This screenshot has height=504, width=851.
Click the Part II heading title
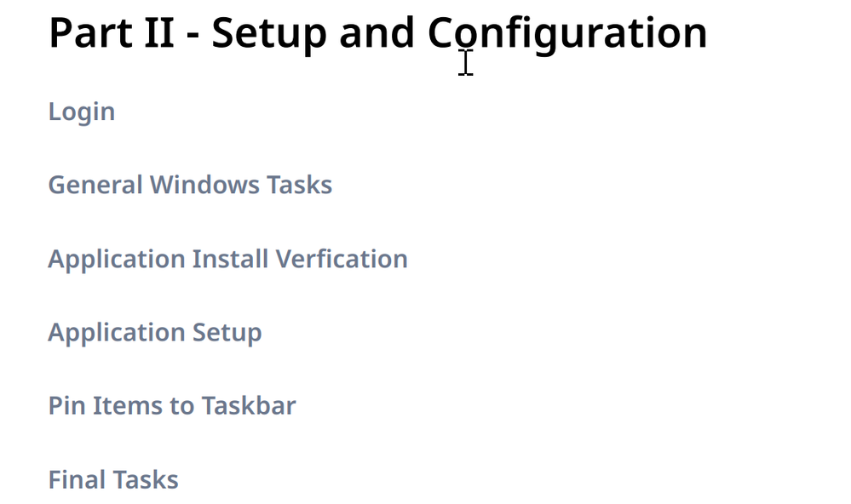(x=377, y=34)
